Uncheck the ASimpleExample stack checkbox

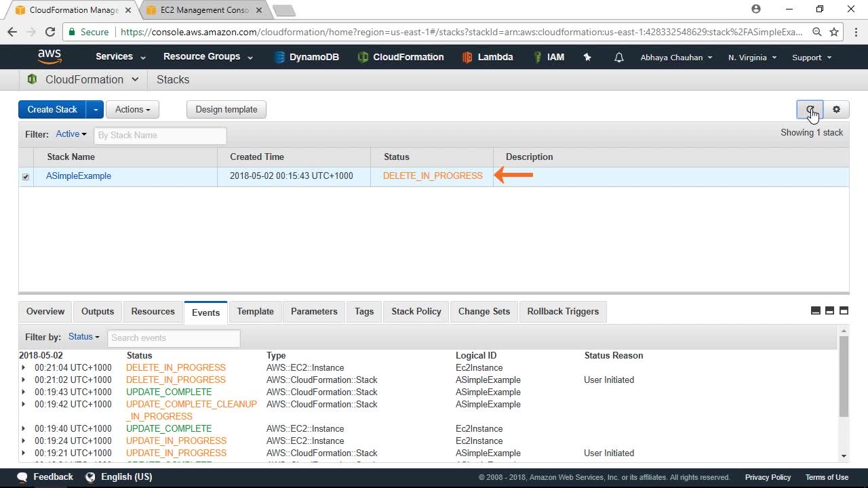[x=26, y=177]
